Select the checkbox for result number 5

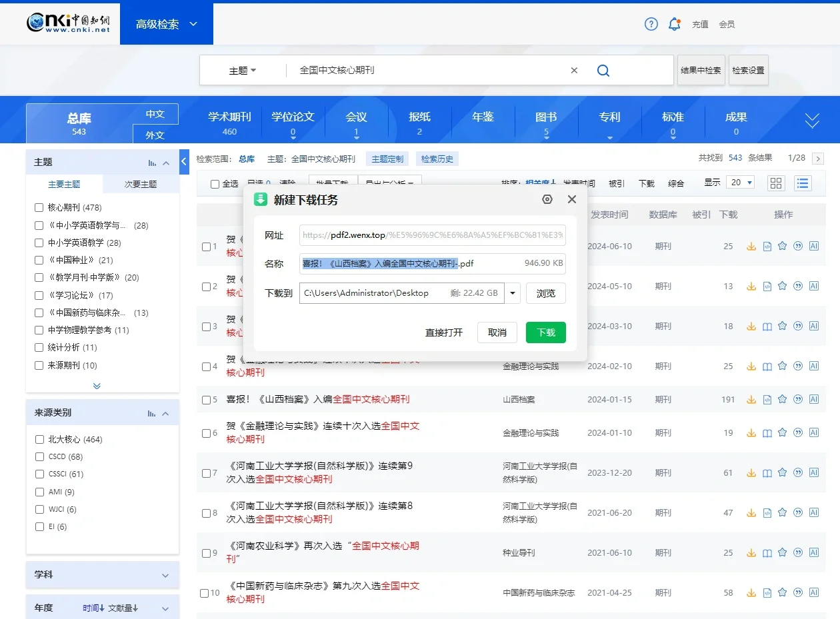[x=207, y=398]
